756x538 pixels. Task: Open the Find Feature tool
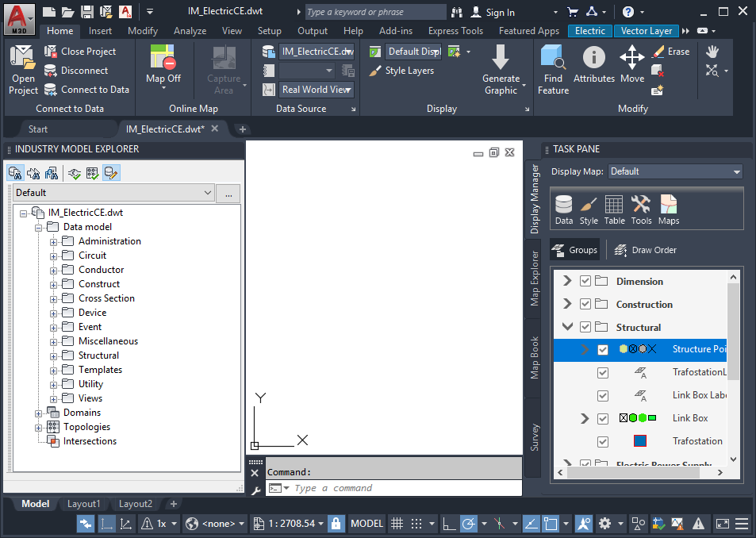coord(553,70)
